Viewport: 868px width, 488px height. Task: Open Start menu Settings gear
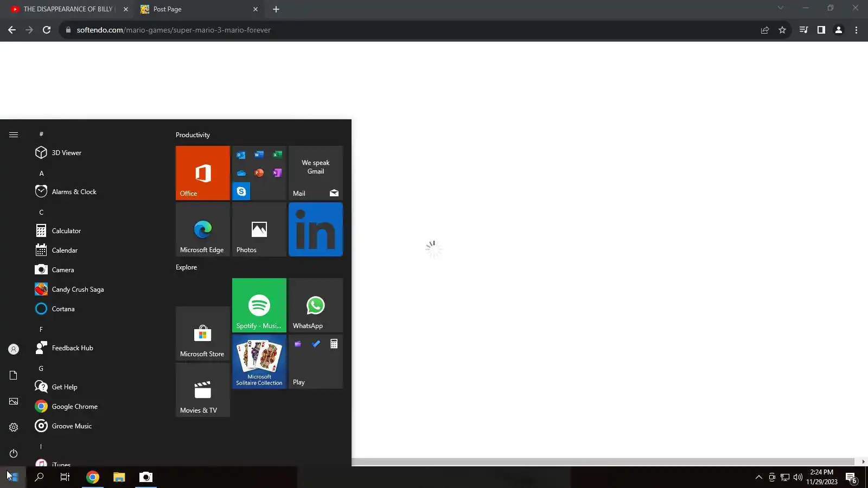tap(14, 427)
